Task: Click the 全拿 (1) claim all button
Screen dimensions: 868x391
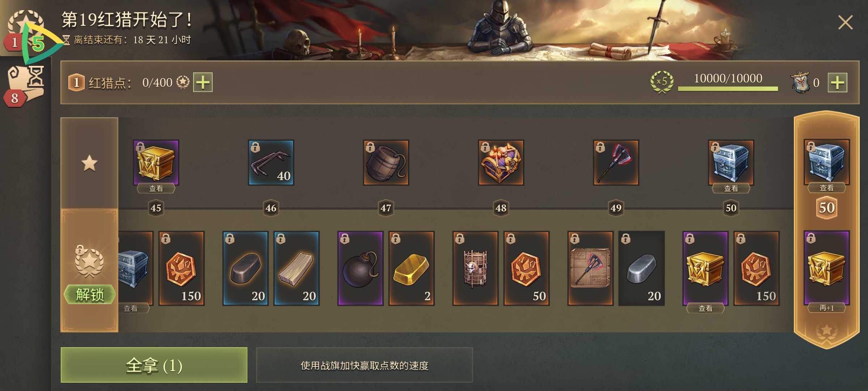Action: tap(154, 365)
